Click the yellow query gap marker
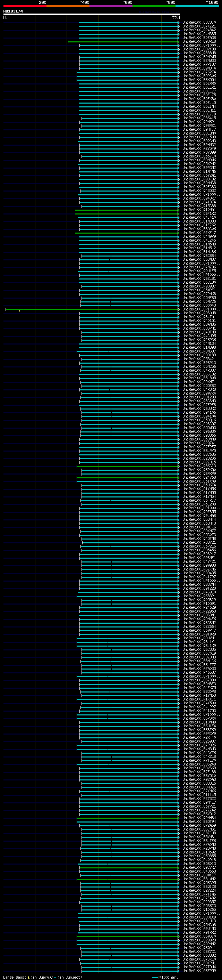The height and width of the screenshot is (980, 222). pyautogui.click(x=20, y=310)
